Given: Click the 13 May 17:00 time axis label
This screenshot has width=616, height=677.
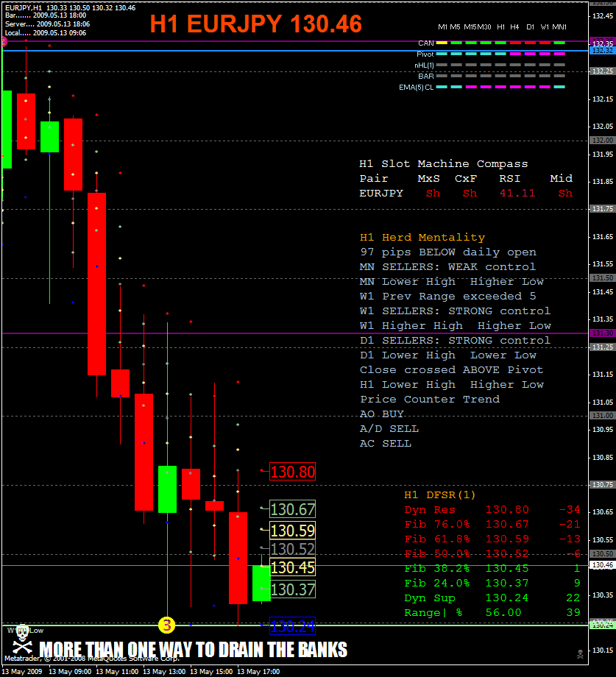Looking at the screenshot, I should pyautogui.click(x=258, y=672).
